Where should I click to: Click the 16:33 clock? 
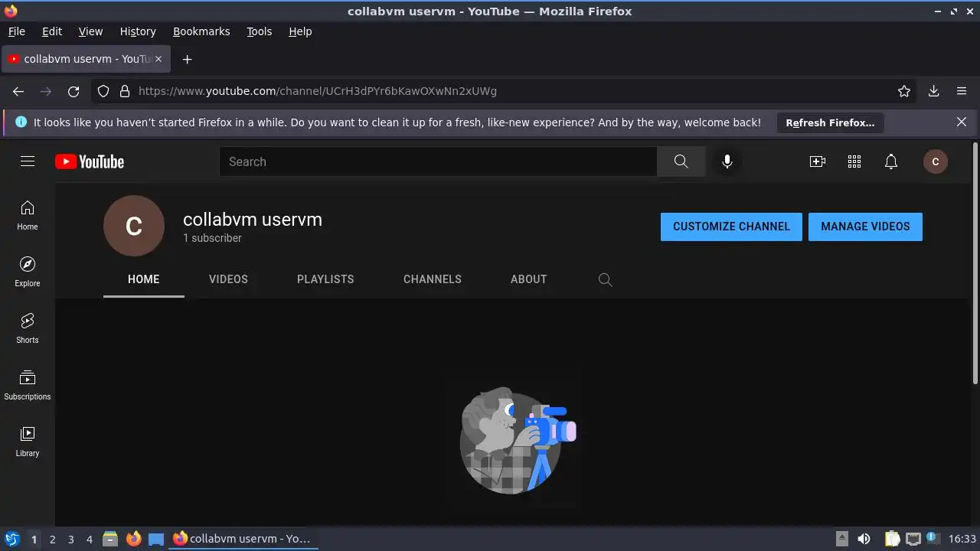click(x=962, y=540)
